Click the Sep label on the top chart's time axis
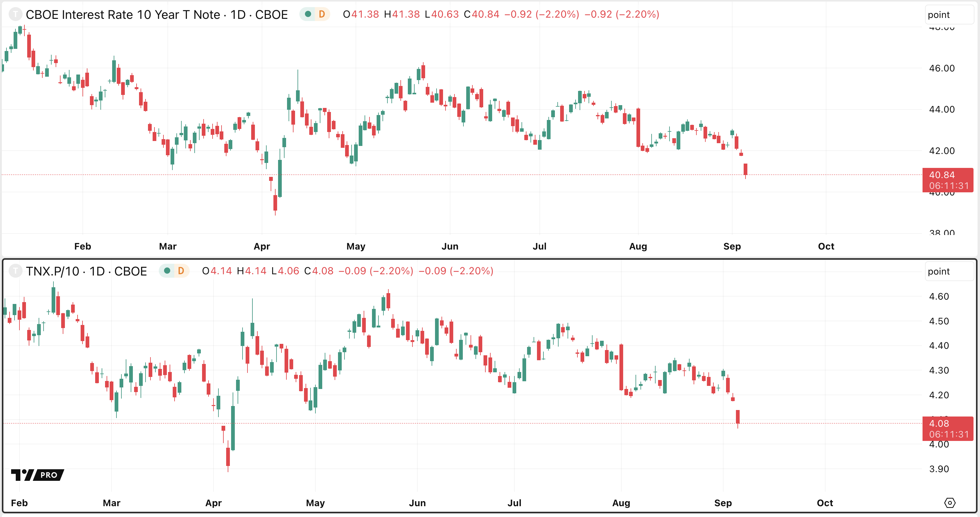This screenshot has width=980, height=517. (732, 246)
